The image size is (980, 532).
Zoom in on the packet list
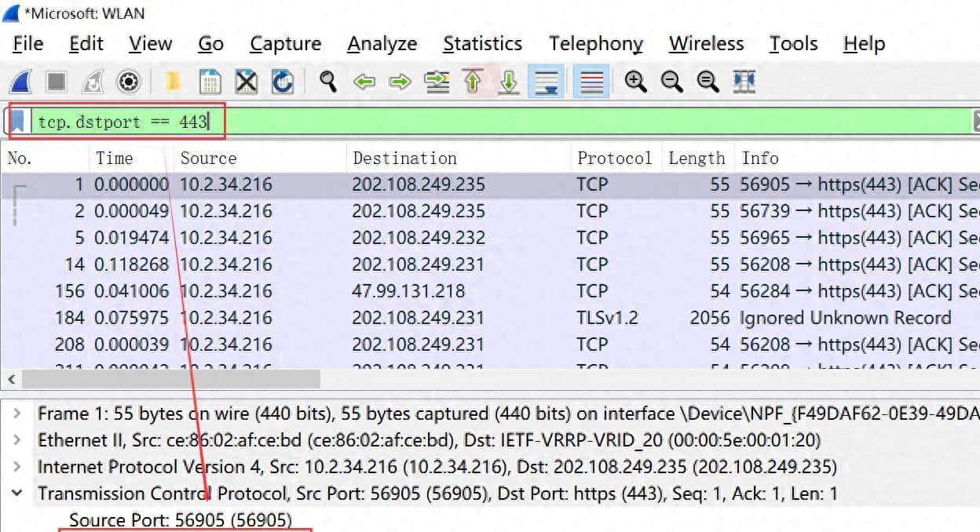636,81
